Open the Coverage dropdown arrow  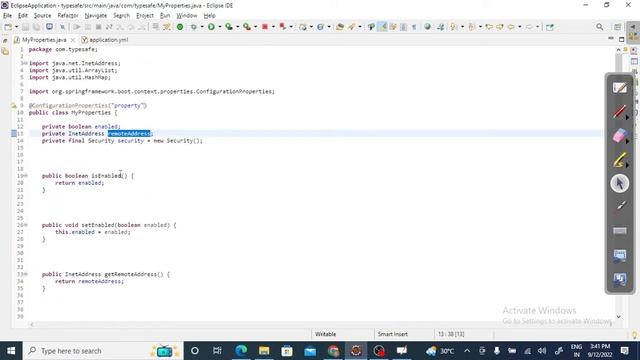[x=238, y=27]
